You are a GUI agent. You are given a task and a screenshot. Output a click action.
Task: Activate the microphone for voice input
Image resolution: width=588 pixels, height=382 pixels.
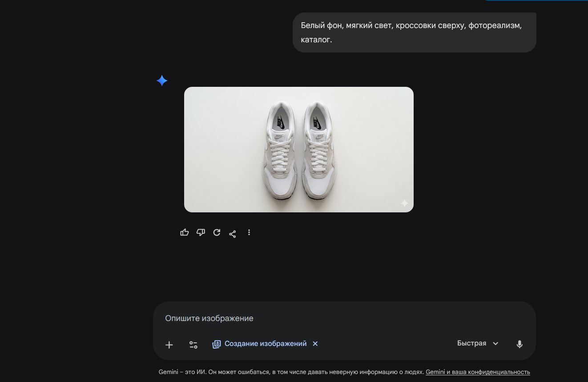[x=520, y=344]
